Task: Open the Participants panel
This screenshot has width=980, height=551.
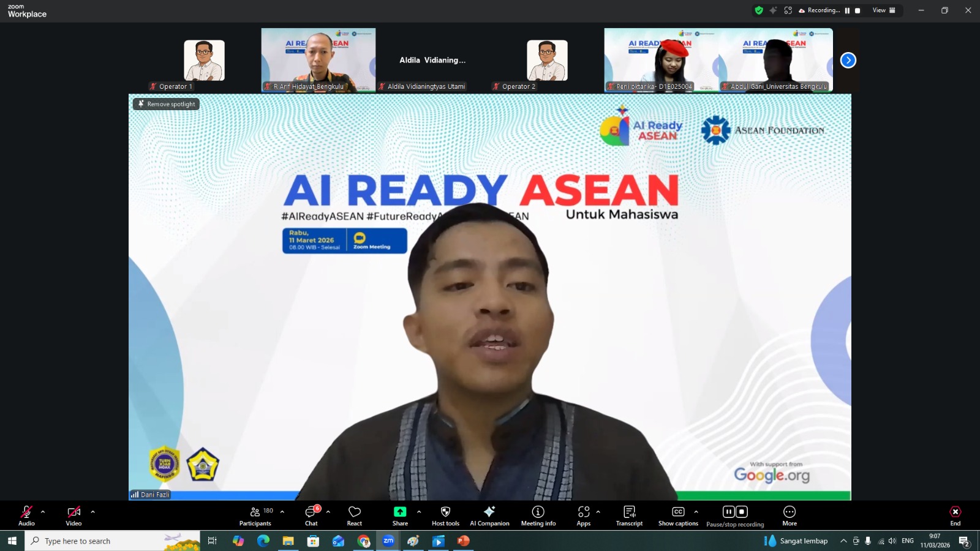Action: [255, 515]
